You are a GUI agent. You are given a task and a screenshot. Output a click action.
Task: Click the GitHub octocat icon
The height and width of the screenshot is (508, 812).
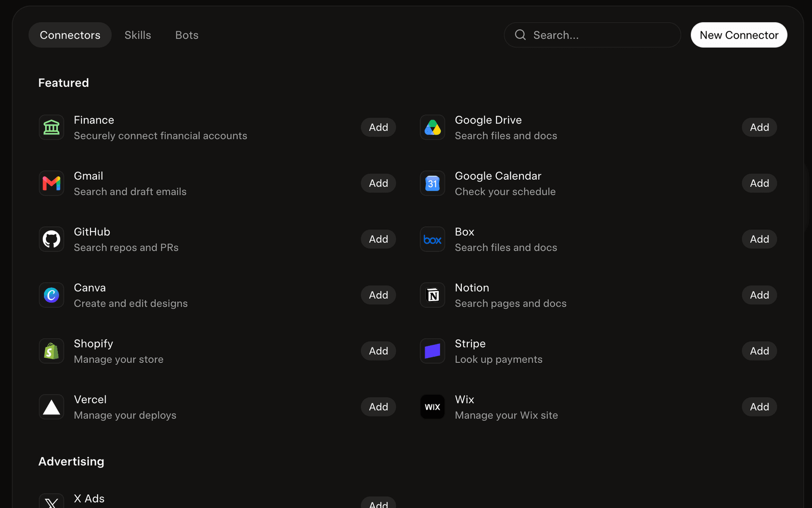[51, 239]
